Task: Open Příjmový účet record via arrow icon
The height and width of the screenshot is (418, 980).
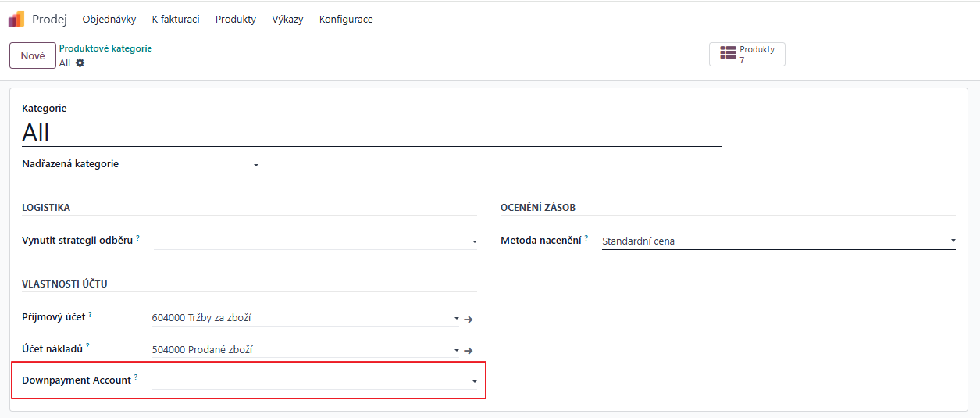Action: [469, 319]
